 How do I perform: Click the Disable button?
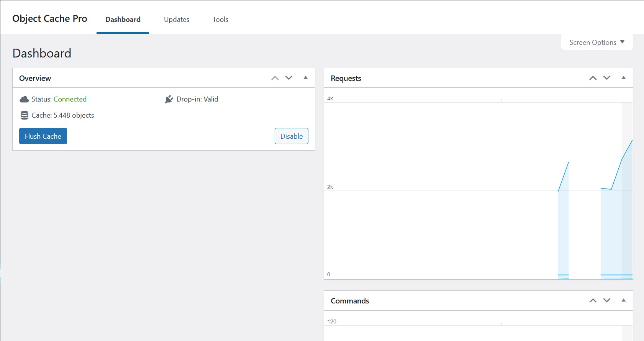coord(292,136)
